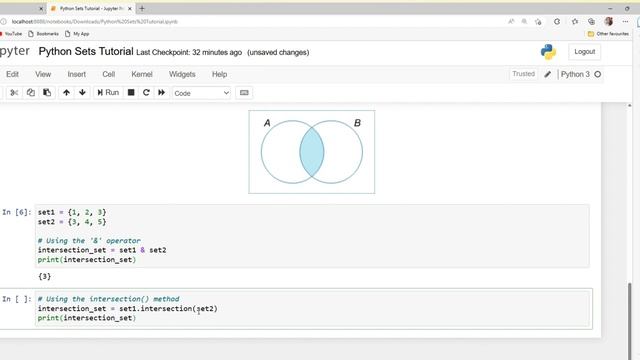The height and width of the screenshot is (360, 640).
Task: Click the notebook vertical scrollbar thumb
Action: point(630,320)
